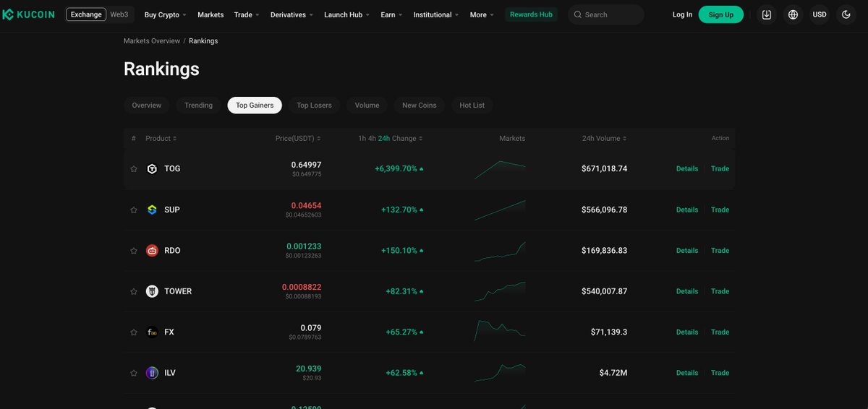This screenshot has width=868, height=409.
Task: Click the ILV coin icon
Action: [152, 373]
